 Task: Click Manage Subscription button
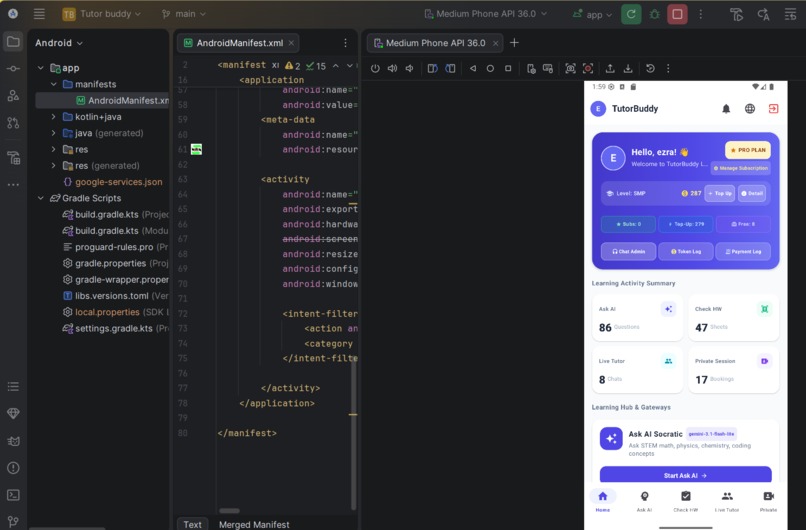click(741, 168)
